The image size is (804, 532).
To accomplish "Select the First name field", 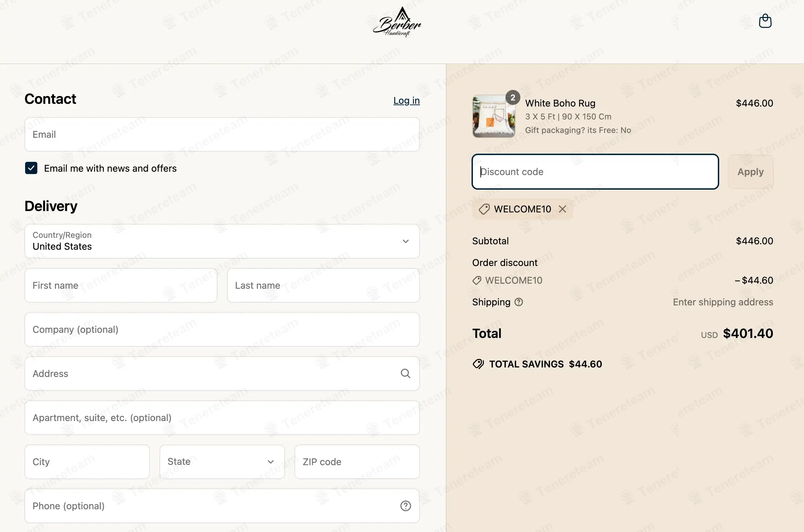I will pos(121,285).
